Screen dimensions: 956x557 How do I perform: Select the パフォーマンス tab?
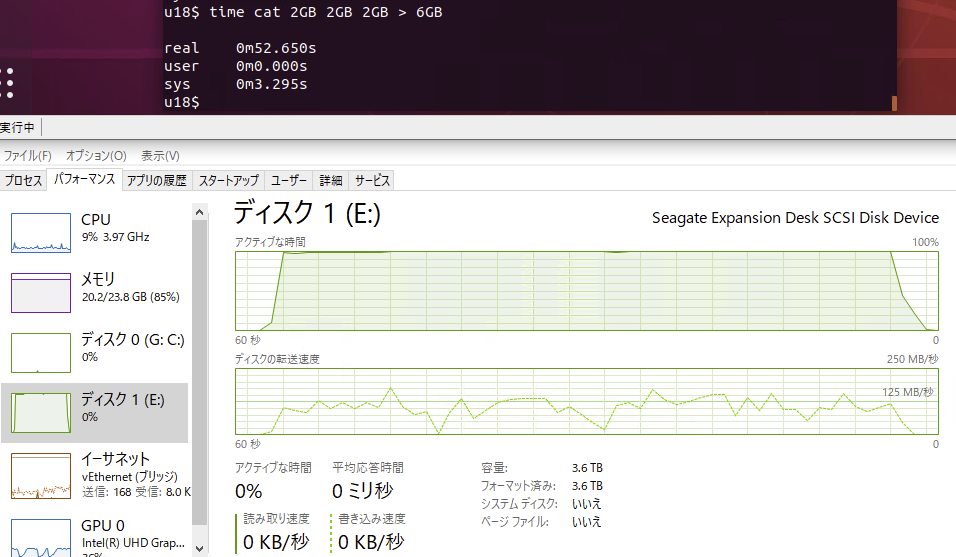pyautogui.click(x=85, y=180)
